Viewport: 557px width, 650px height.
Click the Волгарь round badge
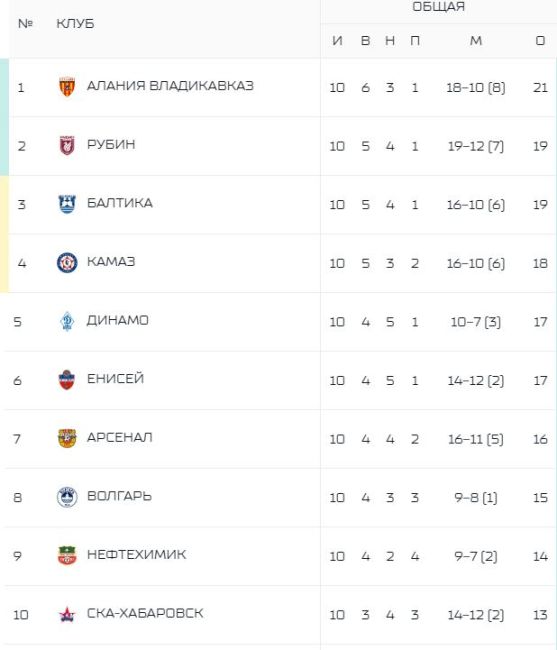[67, 497]
